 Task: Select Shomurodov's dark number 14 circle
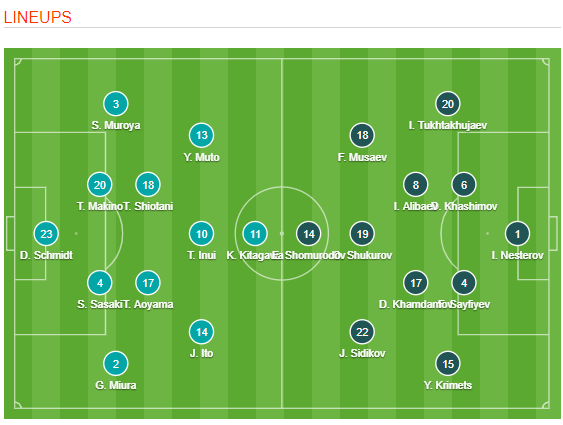tap(308, 234)
